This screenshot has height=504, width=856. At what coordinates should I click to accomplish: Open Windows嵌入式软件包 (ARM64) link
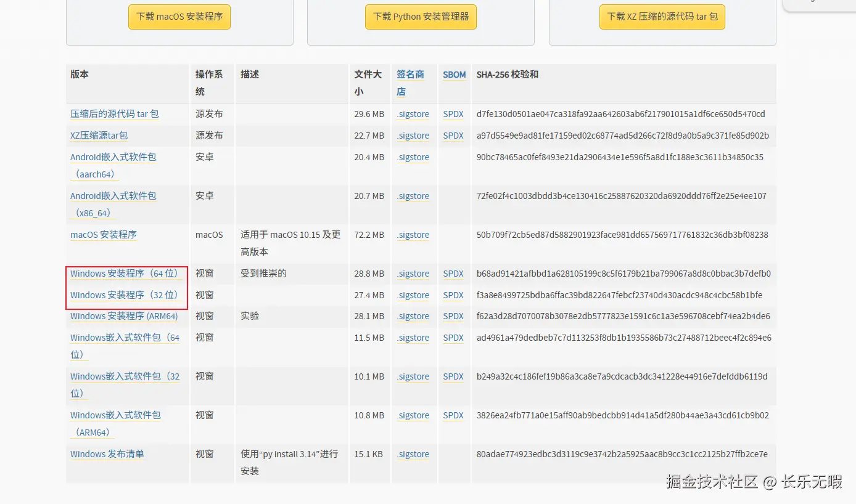(x=116, y=424)
